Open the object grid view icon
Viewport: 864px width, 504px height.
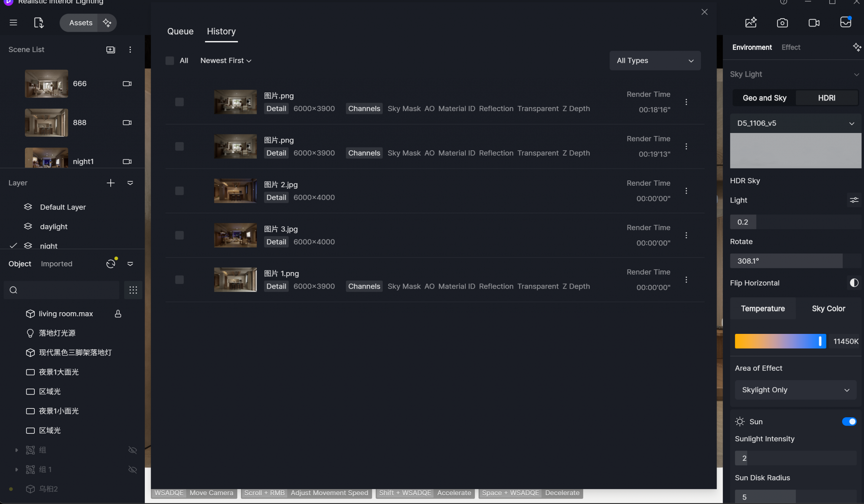[x=133, y=290]
